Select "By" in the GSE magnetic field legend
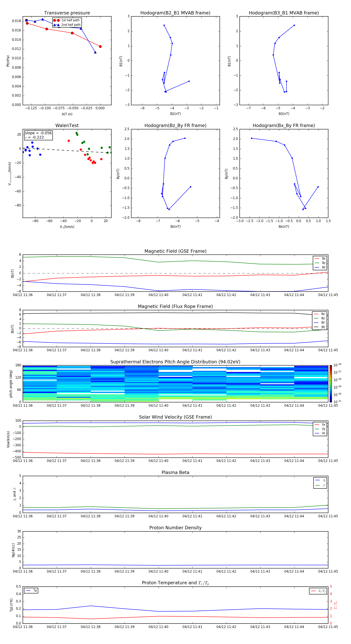The image size is (351, 644). [x=320, y=263]
